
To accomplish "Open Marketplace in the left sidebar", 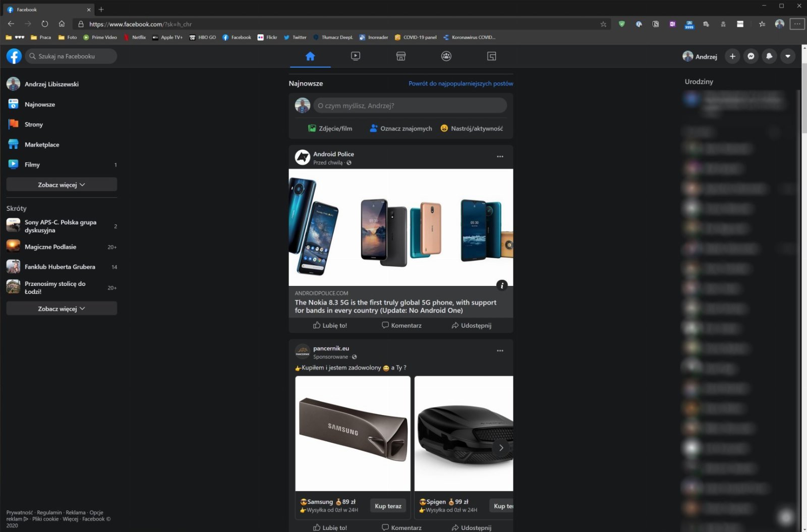I will pyautogui.click(x=62, y=145).
